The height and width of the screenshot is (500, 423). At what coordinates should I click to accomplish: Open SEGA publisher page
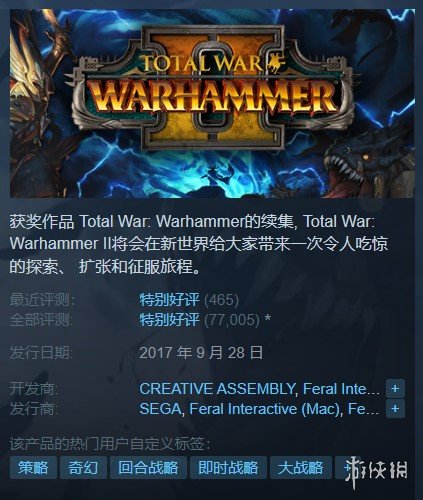click(160, 409)
